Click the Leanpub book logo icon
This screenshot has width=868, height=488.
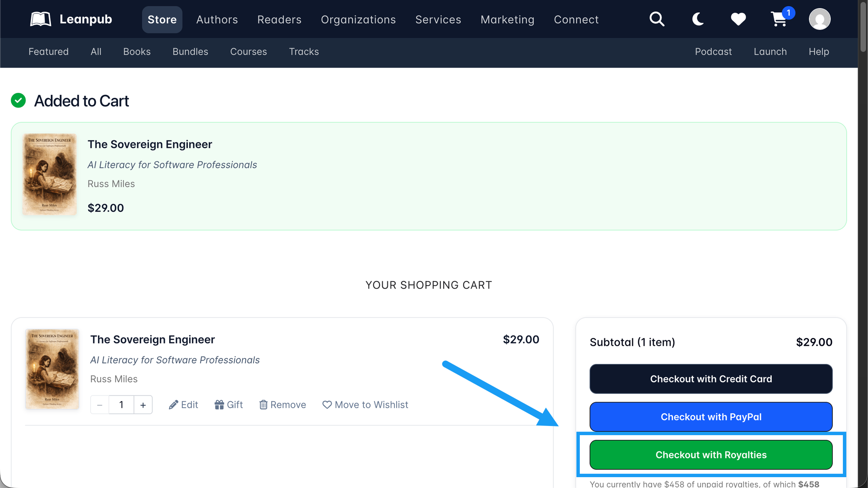pyautogui.click(x=41, y=19)
